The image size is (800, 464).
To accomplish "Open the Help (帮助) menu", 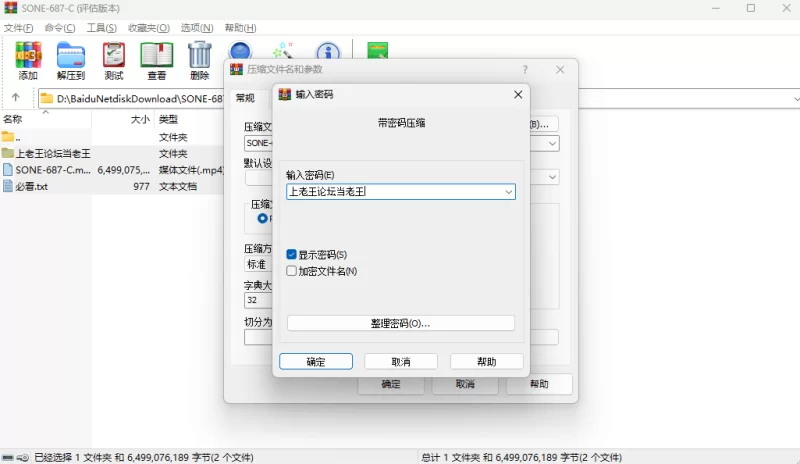I will pos(240,28).
